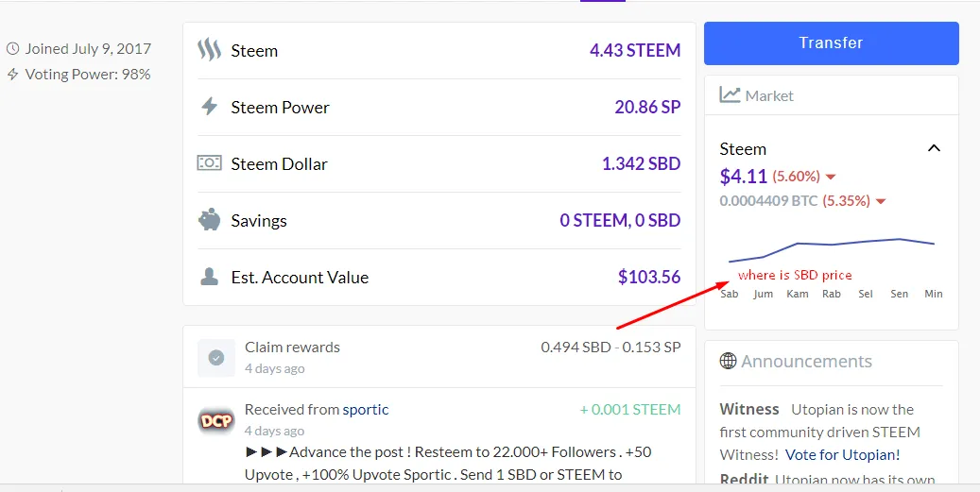Collapse the Steem market section chevron
The width and height of the screenshot is (980, 492).
934,148
